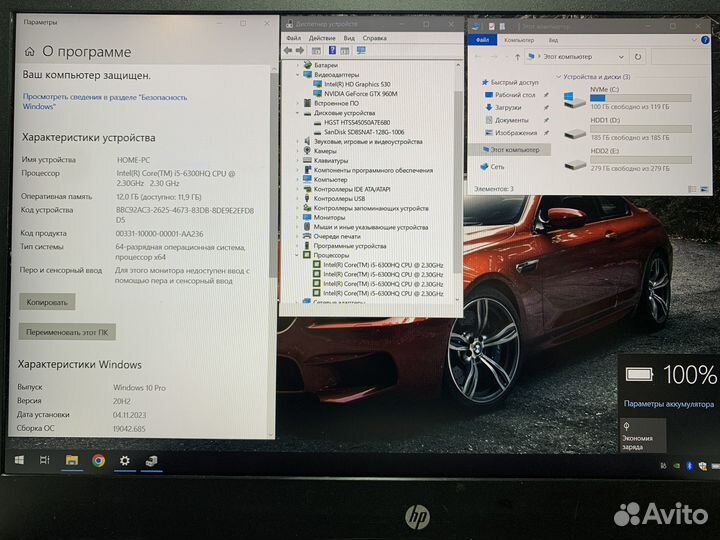Click the Device Manager vertical scrollbar

coord(458,182)
